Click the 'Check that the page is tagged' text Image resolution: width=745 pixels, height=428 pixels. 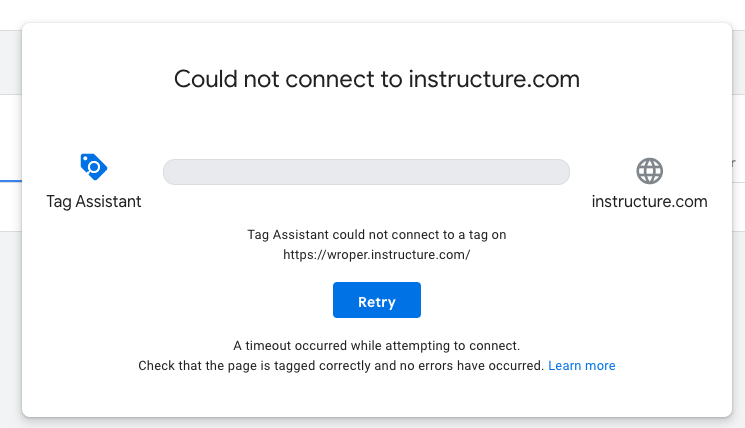[342, 366]
